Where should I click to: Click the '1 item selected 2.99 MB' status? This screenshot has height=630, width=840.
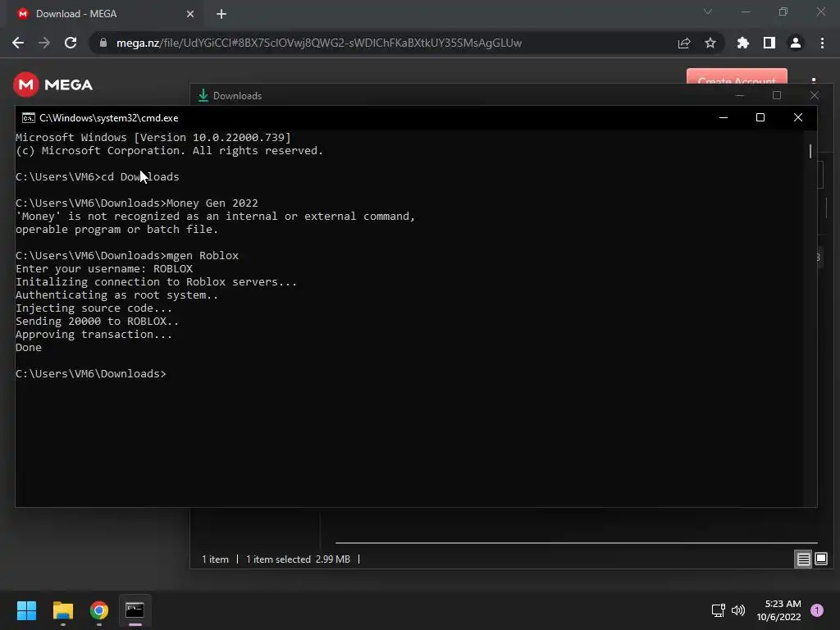298,559
